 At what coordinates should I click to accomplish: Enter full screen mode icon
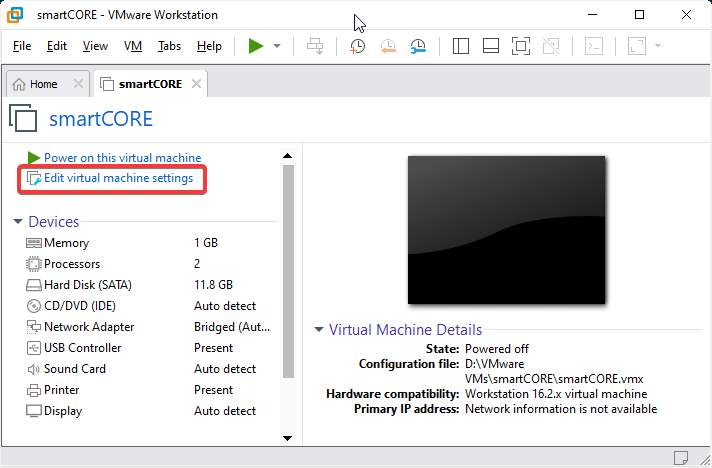click(x=521, y=46)
